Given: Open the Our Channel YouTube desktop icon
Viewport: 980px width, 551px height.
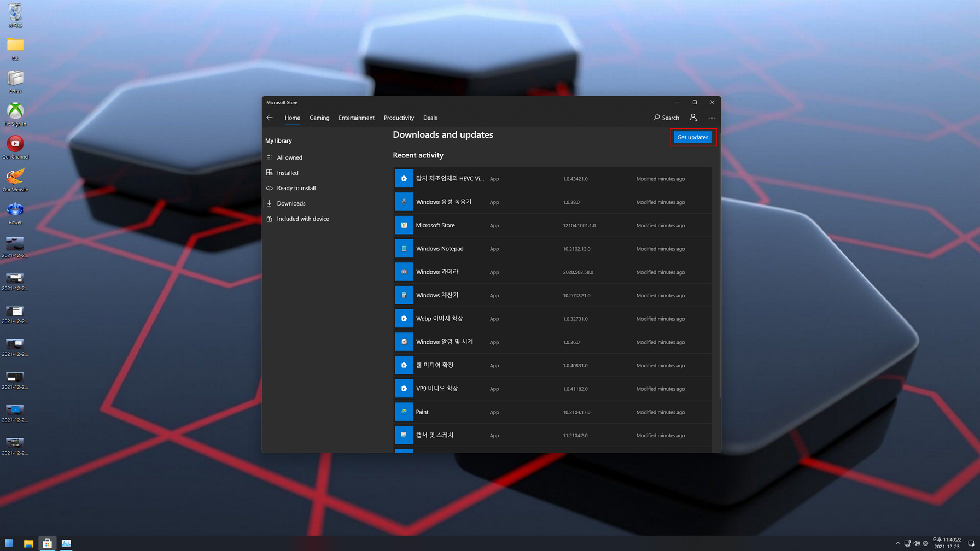Looking at the screenshot, I should tap(15, 147).
